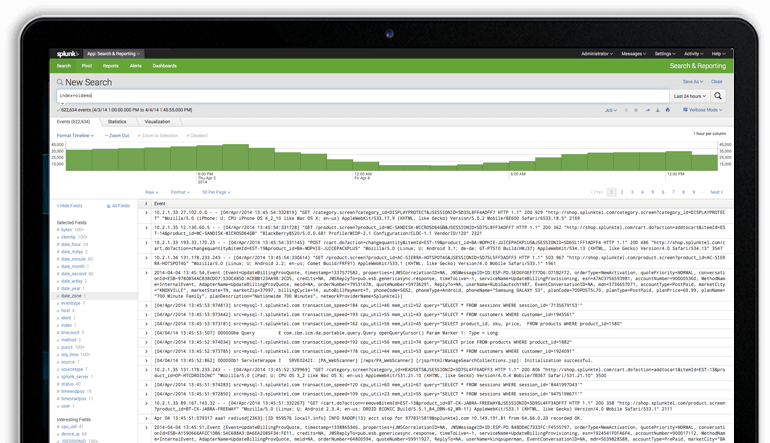This screenshot has width=770, height=443.
Task: Go to Pivot nav item
Action: 87,66
